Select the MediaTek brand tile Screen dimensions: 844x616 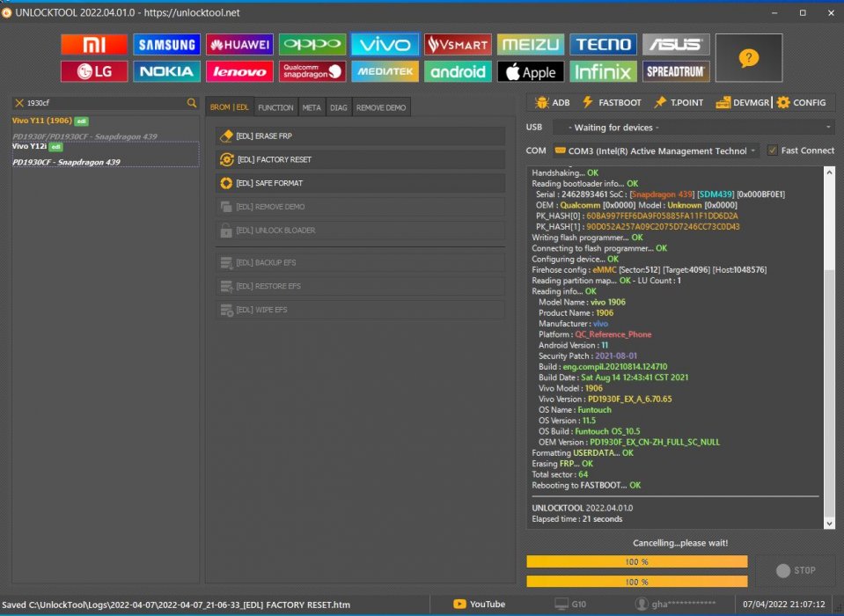click(385, 71)
